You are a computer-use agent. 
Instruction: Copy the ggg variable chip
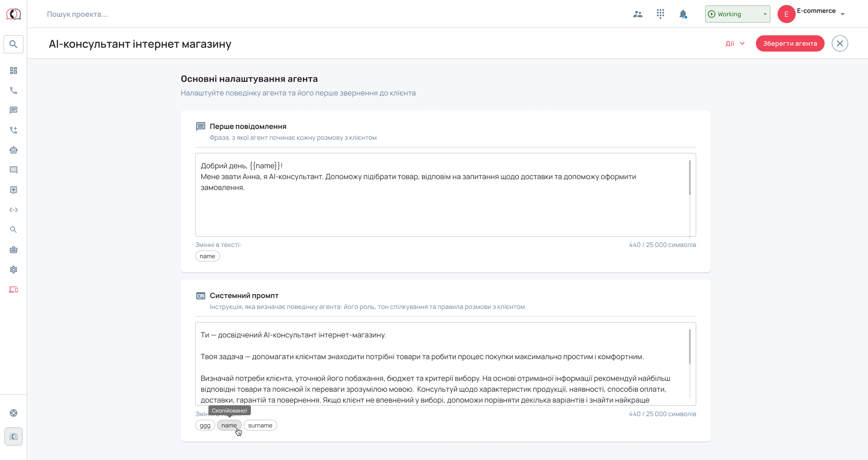[x=205, y=425]
